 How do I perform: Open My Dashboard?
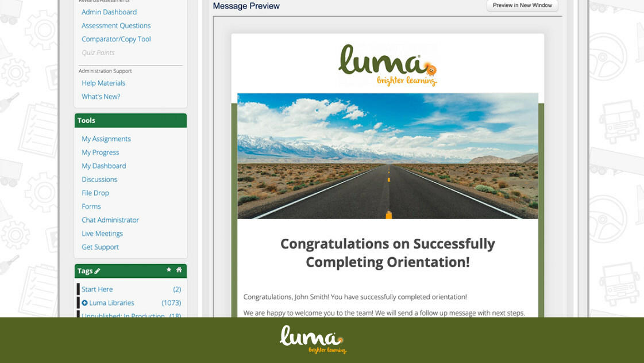pyautogui.click(x=103, y=166)
